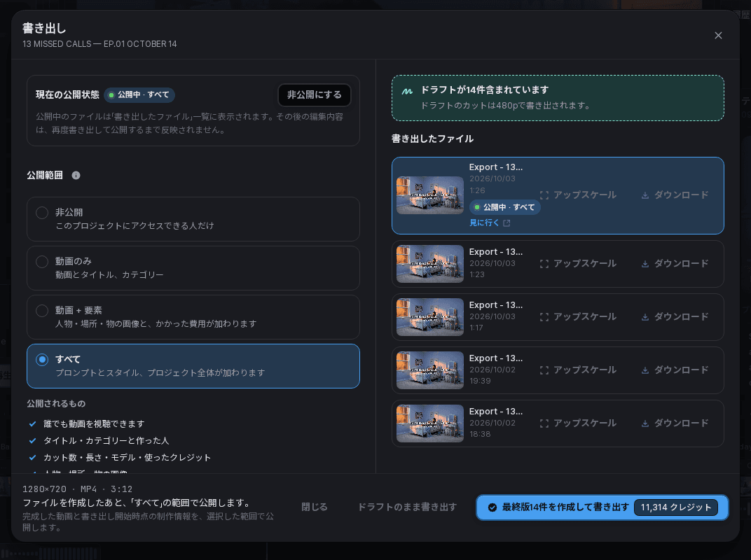Screen dimensions: 751x560
Task: Select the 非公開 radio option
Action: click(193, 218)
